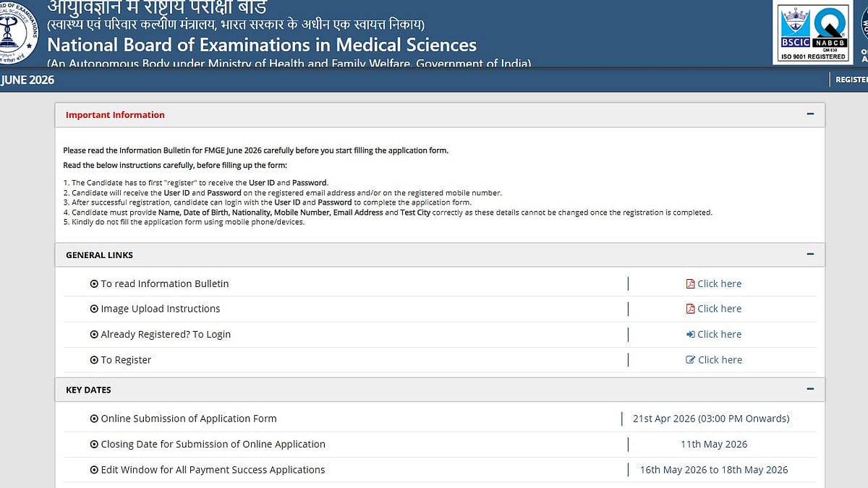Click 'Edit Window for All Payment Success Applications'

[213, 470]
